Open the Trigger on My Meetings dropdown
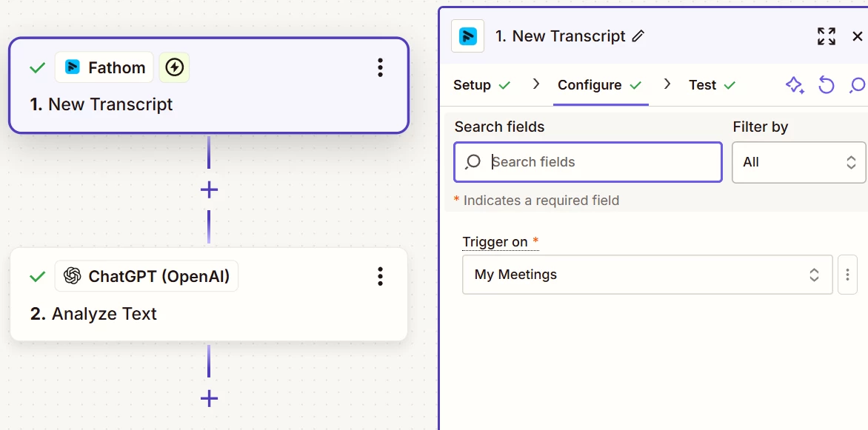Image resolution: width=868 pixels, height=430 pixels. [647, 275]
